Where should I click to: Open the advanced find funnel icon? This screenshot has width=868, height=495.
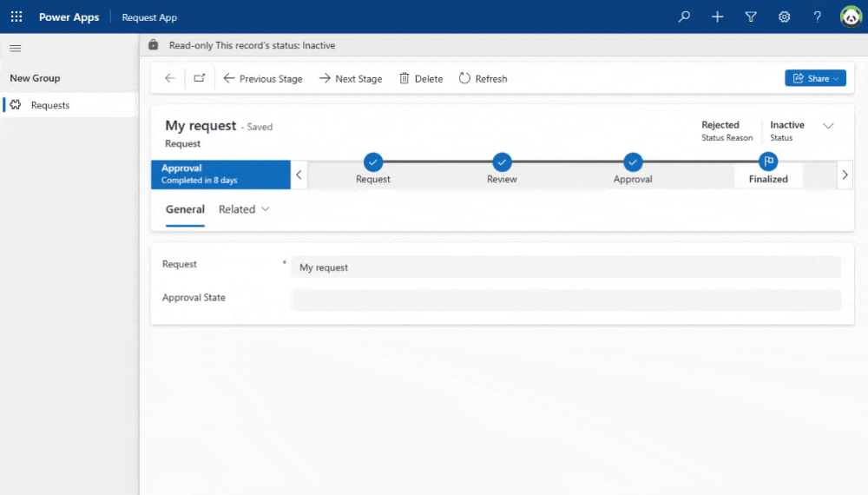[751, 16]
